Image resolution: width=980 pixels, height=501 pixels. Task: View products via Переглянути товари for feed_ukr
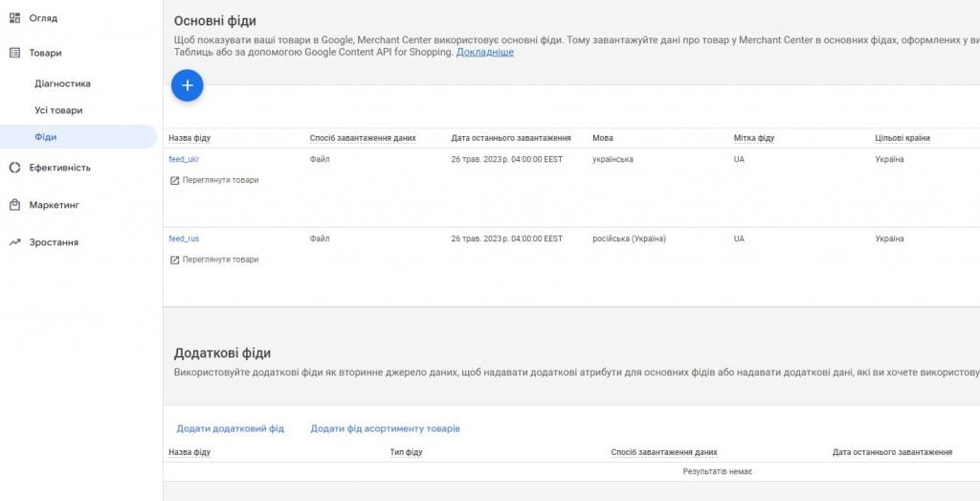pyautogui.click(x=220, y=180)
